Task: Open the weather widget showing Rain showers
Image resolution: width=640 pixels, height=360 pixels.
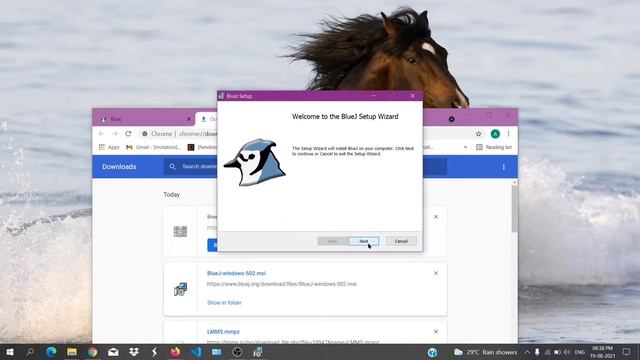Action: [x=485, y=352]
